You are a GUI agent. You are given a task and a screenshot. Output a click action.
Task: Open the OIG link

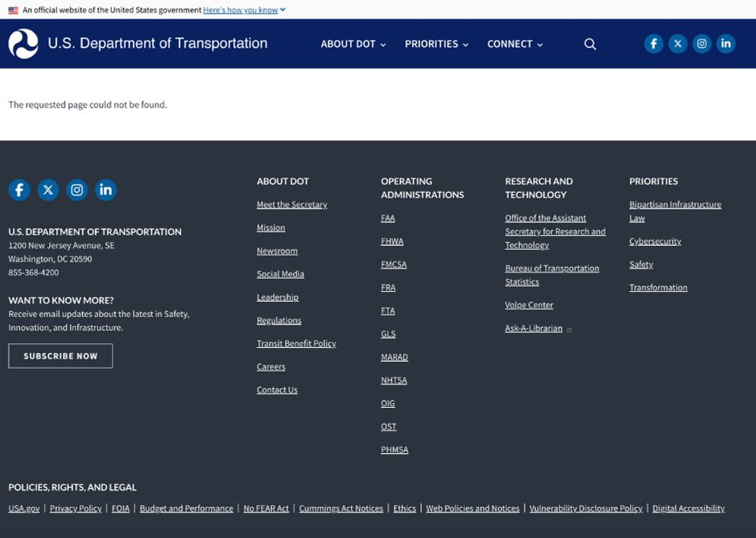tap(388, 403)
